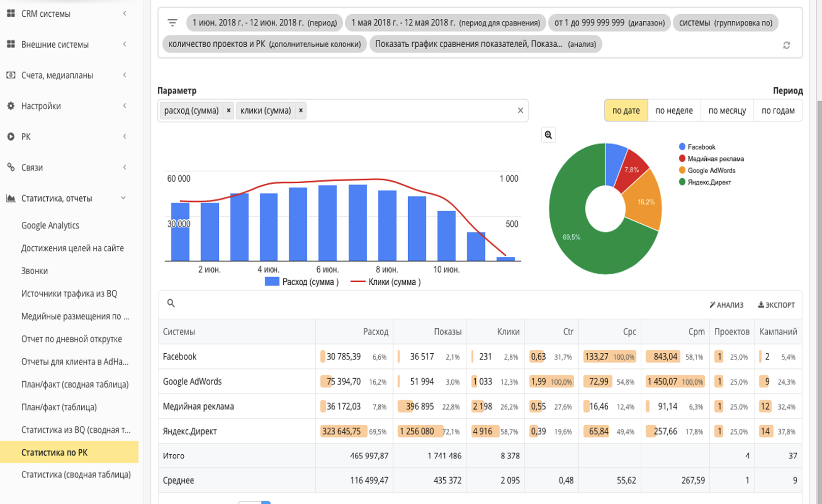Remove the 'расход (сумма)' parameter tag
Image resolution: width=822 pixels, height=504 pixels.
[228, 111]
